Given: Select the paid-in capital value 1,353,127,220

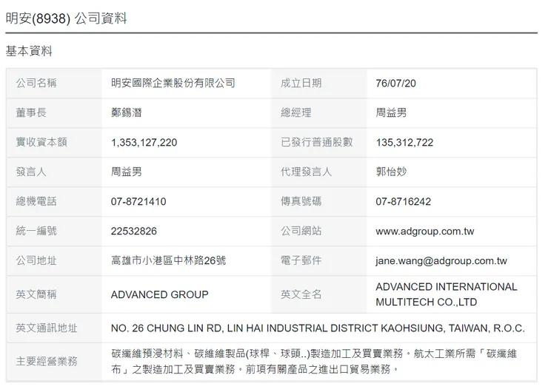Looking at the screenshot, I should tap(144, 143).
